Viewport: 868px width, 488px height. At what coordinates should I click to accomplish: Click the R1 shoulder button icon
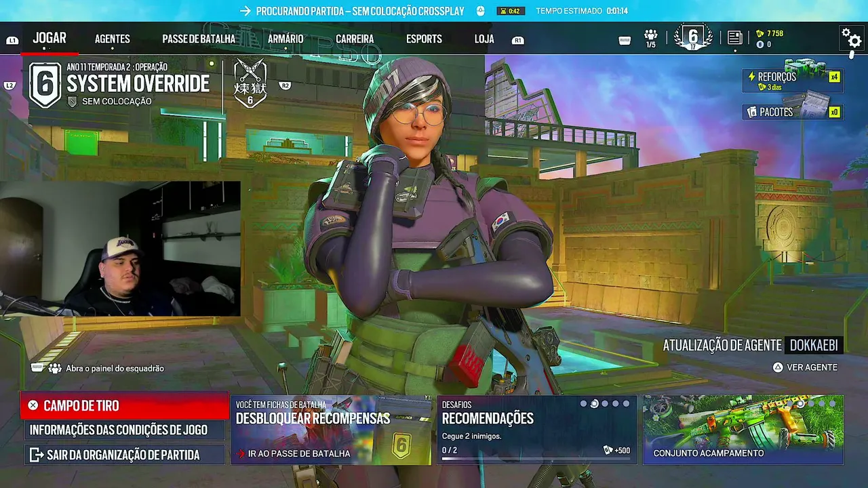518,41
